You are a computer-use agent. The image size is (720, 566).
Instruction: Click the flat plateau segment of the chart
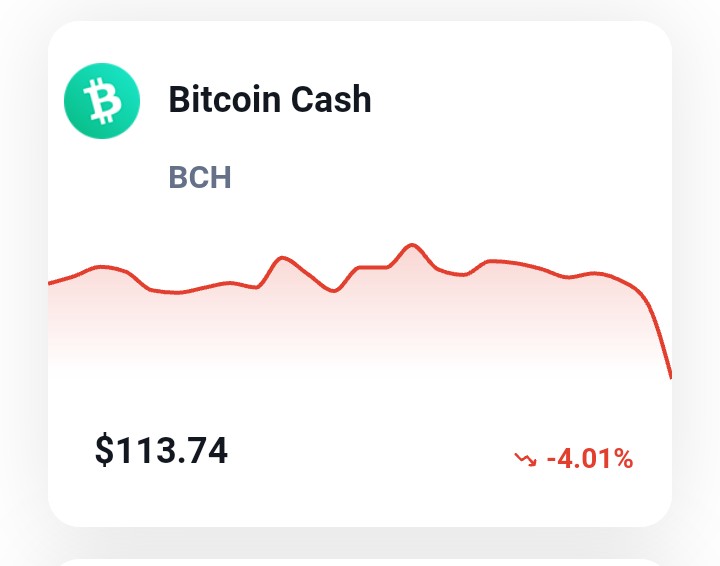tap(373, 267)
